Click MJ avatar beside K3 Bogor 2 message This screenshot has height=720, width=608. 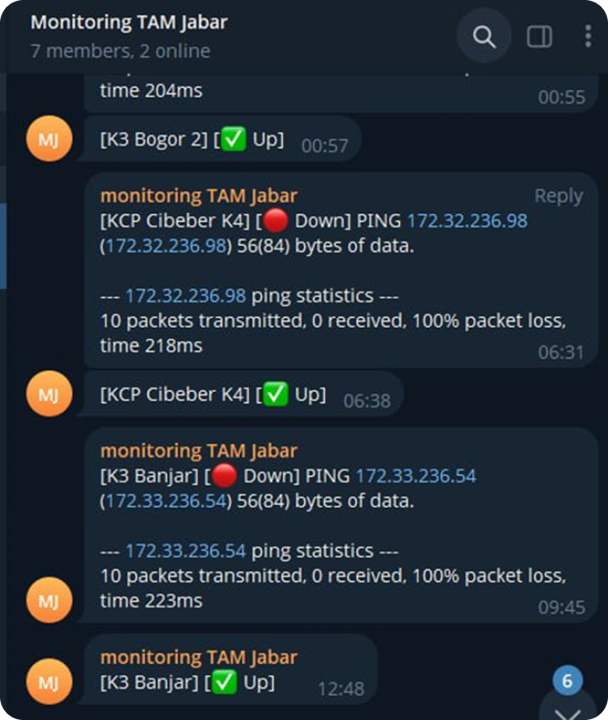pyautogui.click(x=49, y=140)
